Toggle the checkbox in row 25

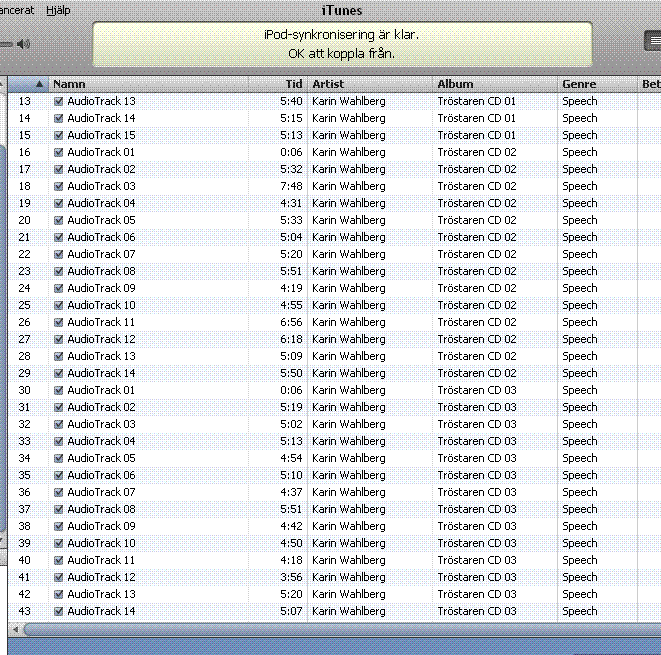(x=59, y=305)
